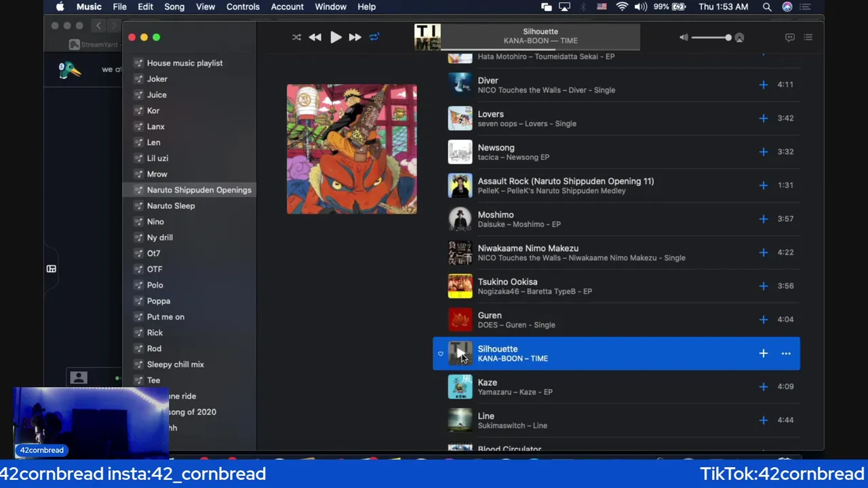The width and height of the screenshot is (868, 488).
Task: Open the Put me on playlist
Action: [165, 317]
